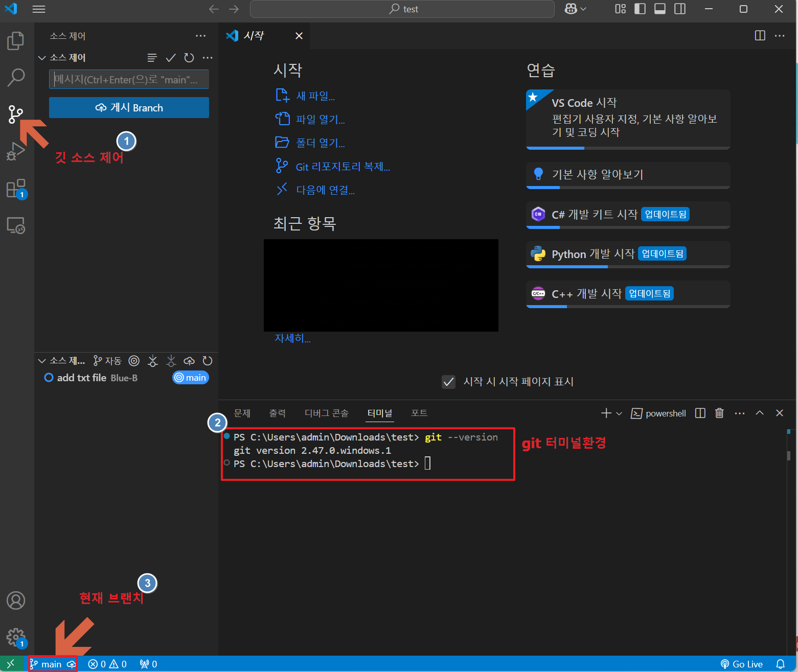Image resolution: width=798 pixels, height=672 pixels.
Task: Open the Run and Debug view
Action: click(x=16, y=151)
